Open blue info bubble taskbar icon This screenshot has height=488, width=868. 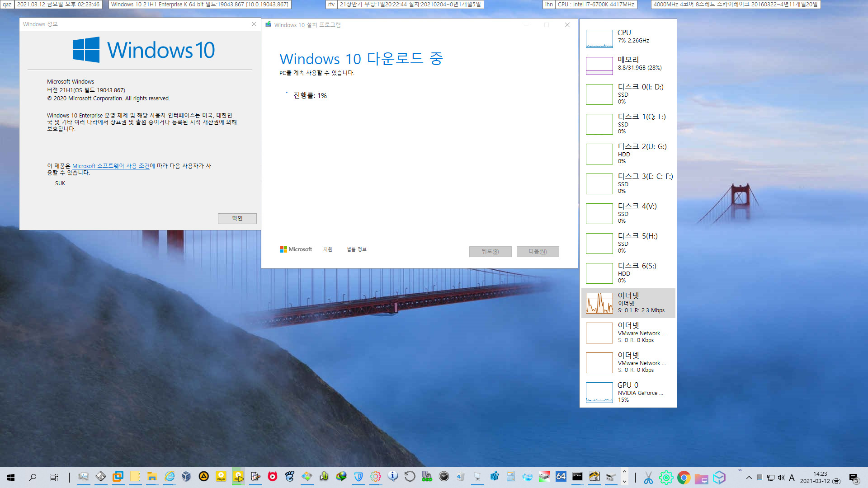[392, 477]
